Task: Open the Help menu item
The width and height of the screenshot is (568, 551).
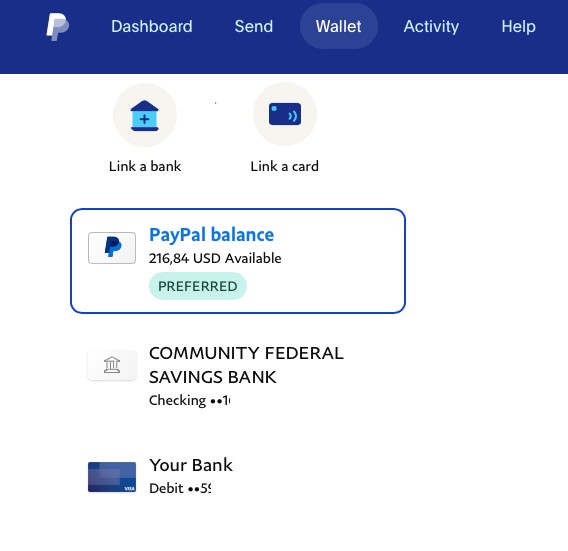Action: [x=518, y=26]
